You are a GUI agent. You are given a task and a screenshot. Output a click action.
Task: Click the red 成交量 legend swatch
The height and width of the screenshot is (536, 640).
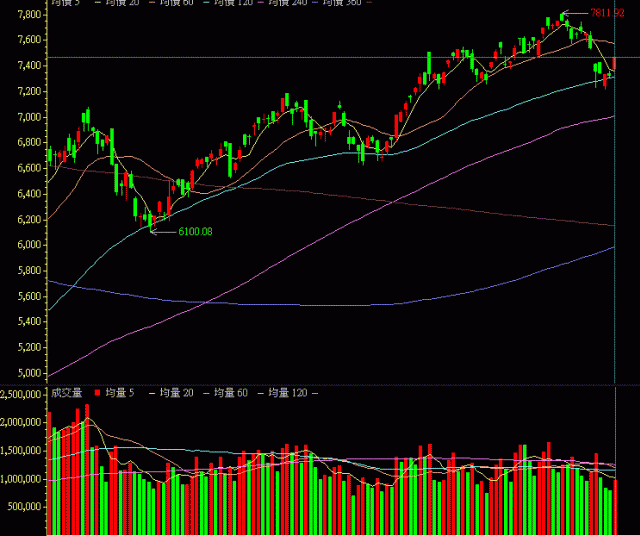tap(97, 393)
